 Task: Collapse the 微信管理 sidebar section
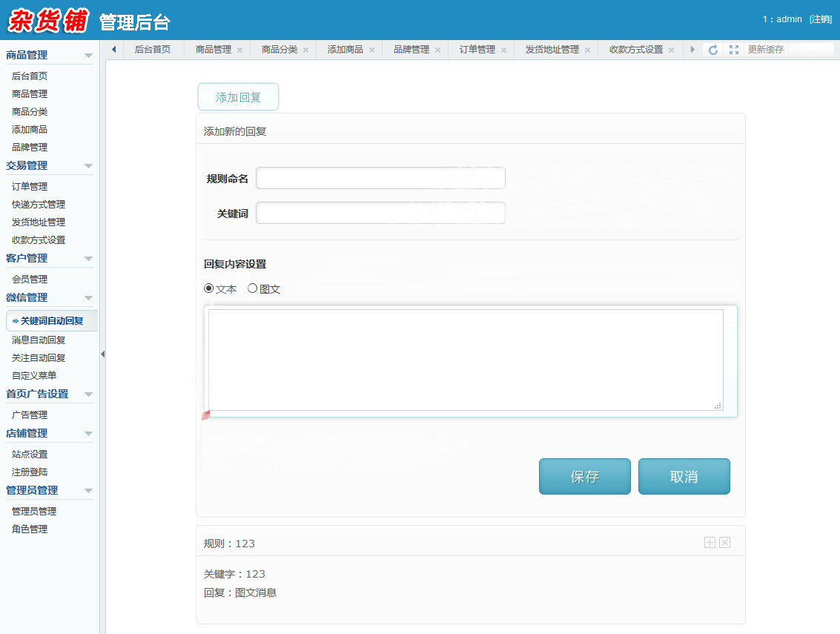point(88,298)
